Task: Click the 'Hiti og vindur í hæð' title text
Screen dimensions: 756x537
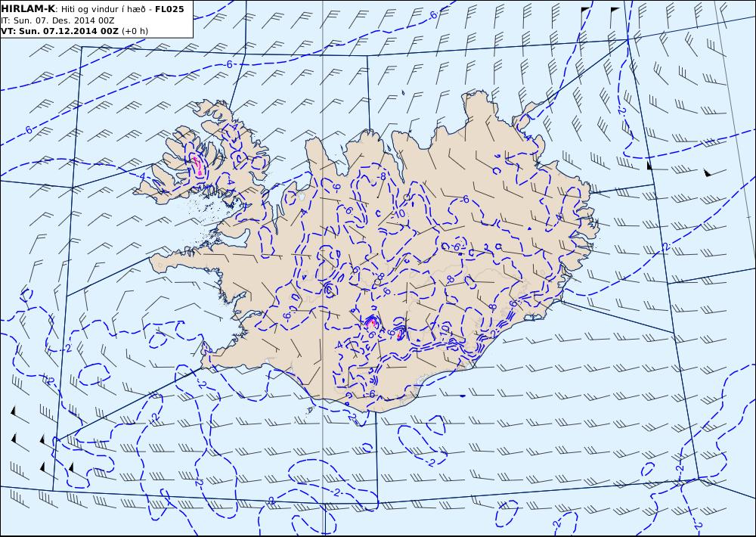Action: (103, 10)
